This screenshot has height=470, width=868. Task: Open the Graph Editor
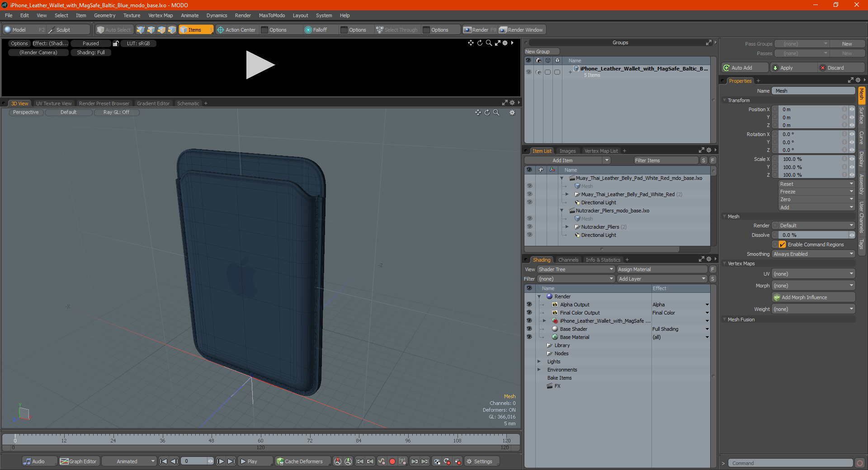[x=78, y=461]
